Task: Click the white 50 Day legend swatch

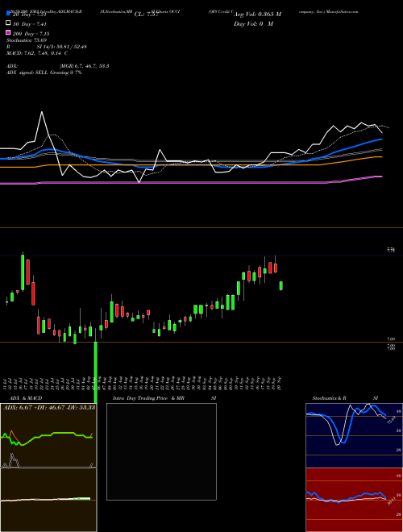Action: tap(8, 23)
